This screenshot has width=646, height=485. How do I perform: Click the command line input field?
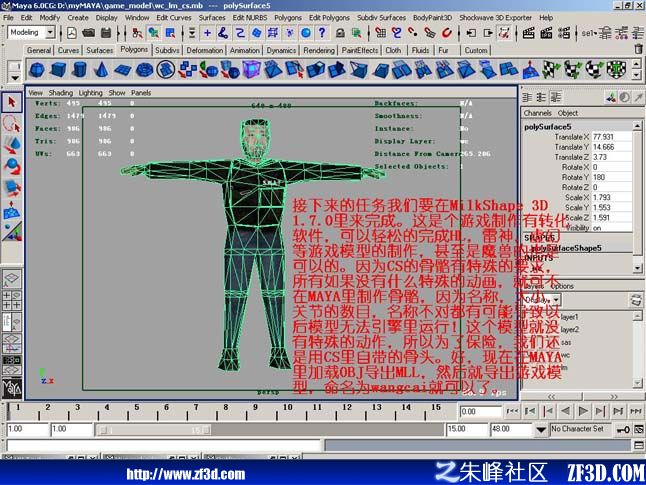164,445
